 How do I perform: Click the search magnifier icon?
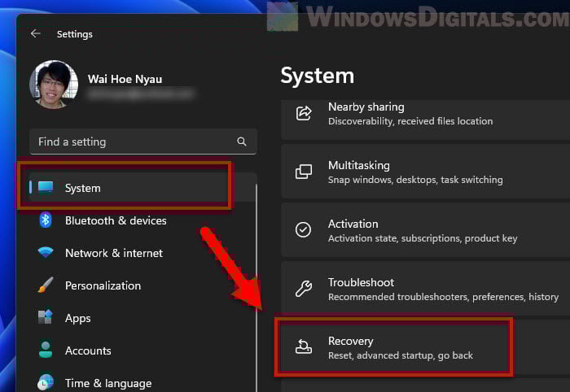tap(242, 142)
